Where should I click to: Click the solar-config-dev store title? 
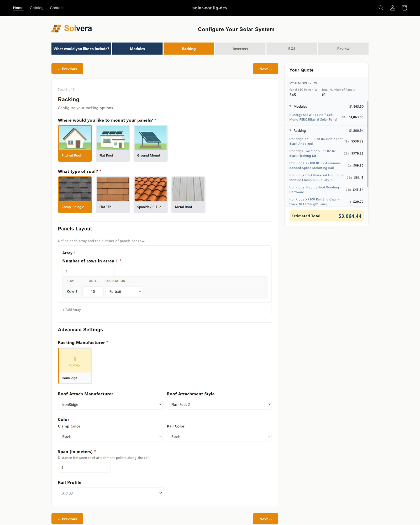(210, 8)
